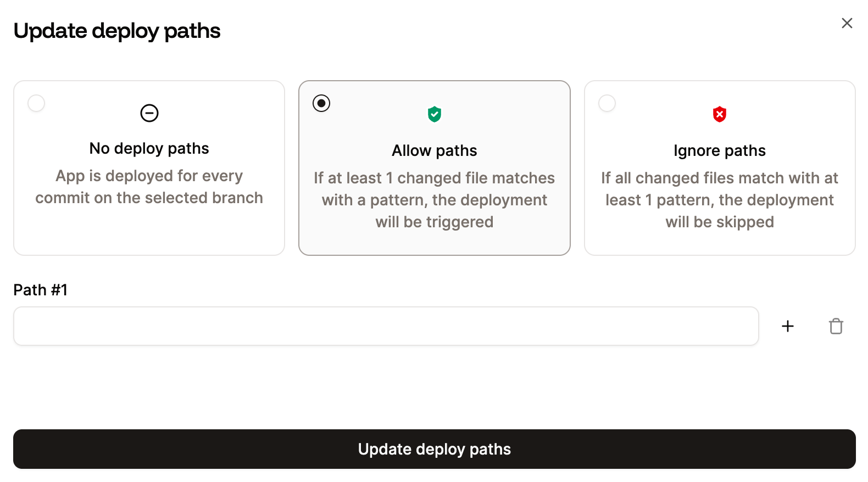Select the No deploy paths option card
Screen dimensions: 868x482
pyautogui.click(x=149, y=167)
